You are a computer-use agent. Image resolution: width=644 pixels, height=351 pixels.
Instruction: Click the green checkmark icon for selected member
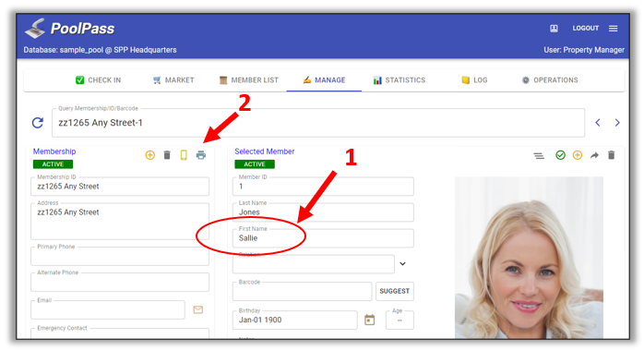click(560, 155)
